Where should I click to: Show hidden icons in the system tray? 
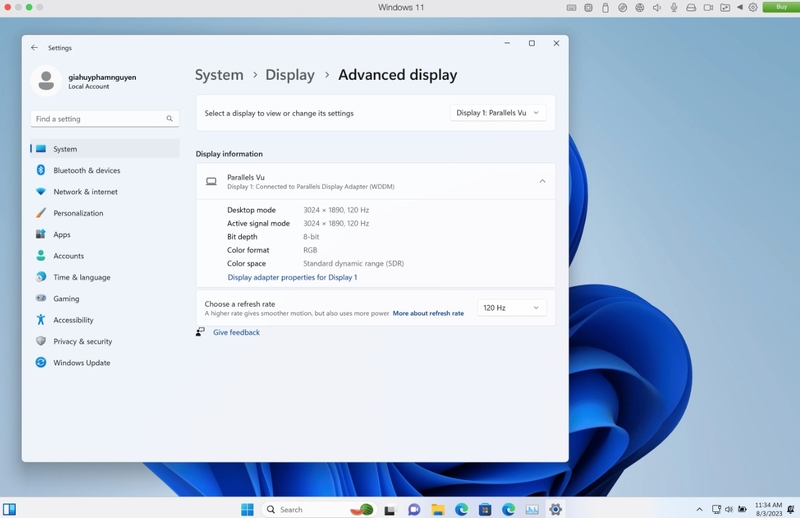(699, 509)
